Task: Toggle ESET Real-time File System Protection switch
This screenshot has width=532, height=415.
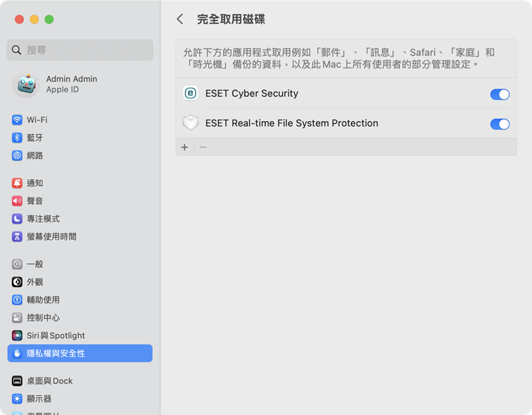Action: tap(500, 124)
